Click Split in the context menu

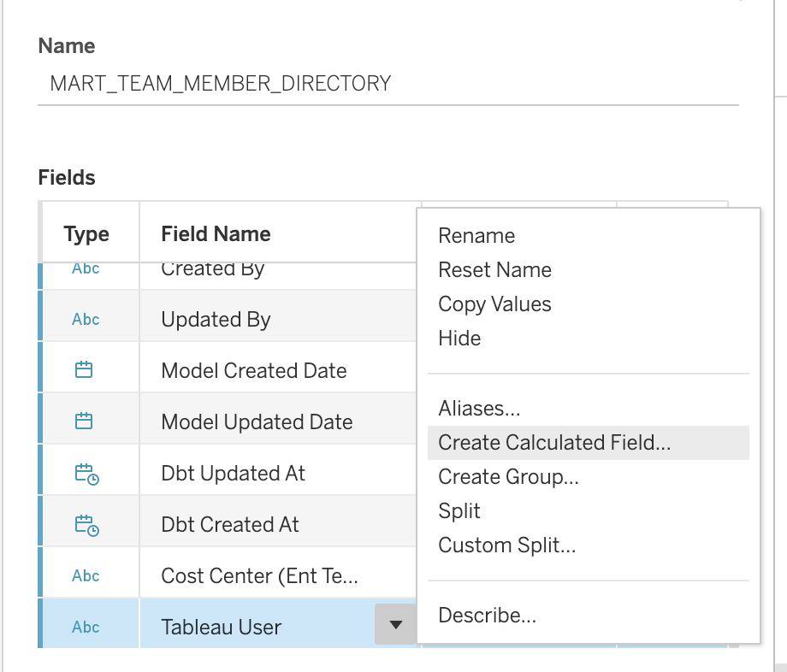[x=459, y=511]
